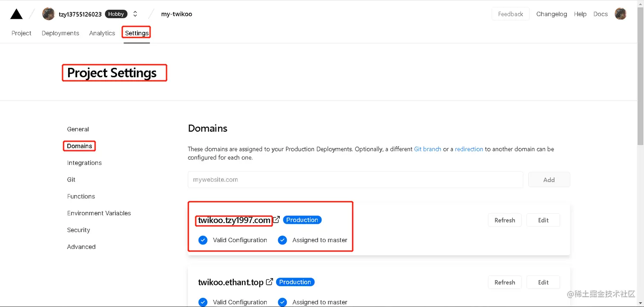The image size is (644, 307).
Task: Open Integrations settings section
Action: click(x=84, y=163)
